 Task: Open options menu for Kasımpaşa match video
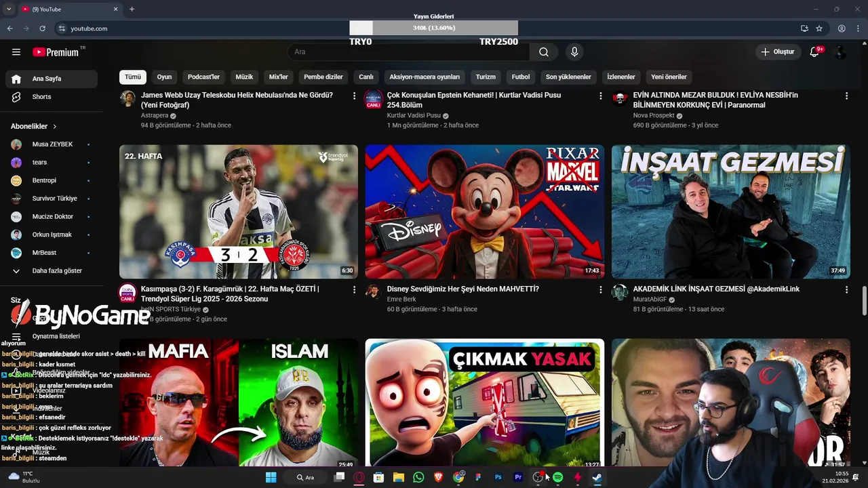354,289
